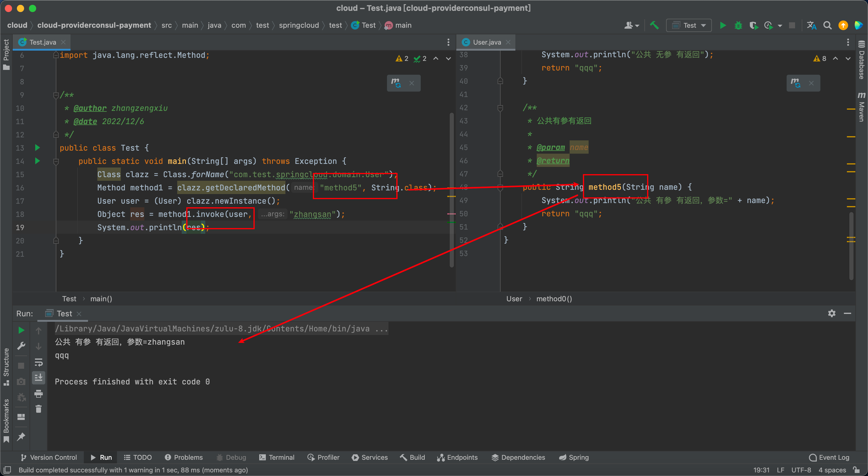Click the UTF-8 encoding in status bar
The image size is (868, 476).
[x=801, y=470]
